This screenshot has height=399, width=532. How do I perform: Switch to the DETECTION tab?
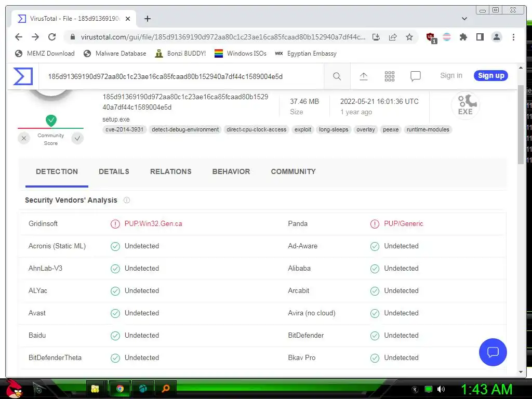tap(57, 171)
